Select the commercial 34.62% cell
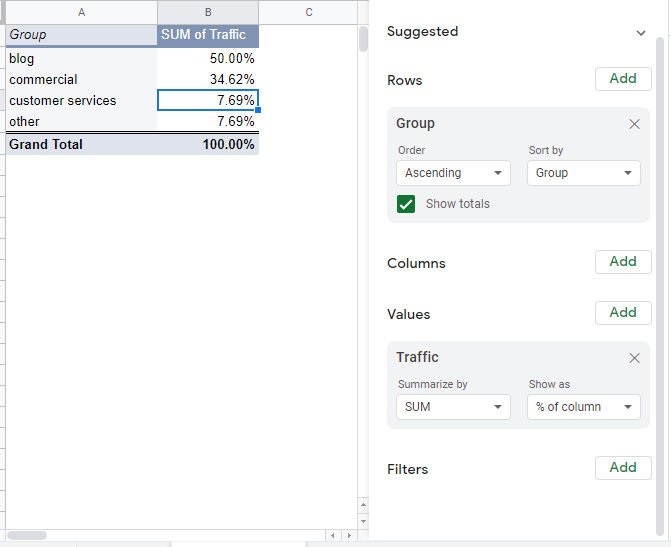 (208, 80)
